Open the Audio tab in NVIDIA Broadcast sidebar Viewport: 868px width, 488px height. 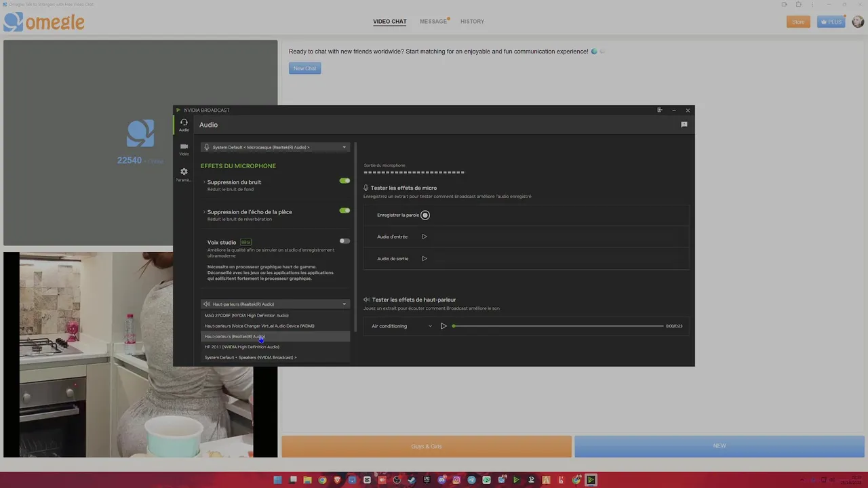click(x=184, y=125)
